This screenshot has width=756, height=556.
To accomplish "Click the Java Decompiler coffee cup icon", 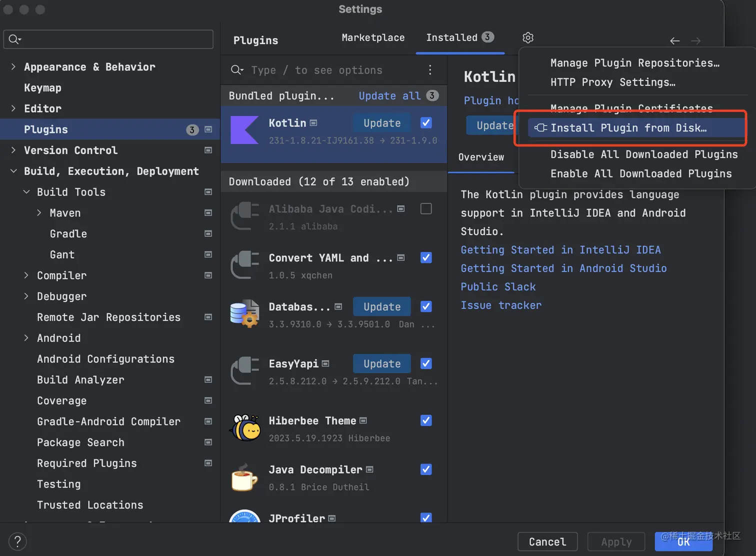I will coord(244,477).
